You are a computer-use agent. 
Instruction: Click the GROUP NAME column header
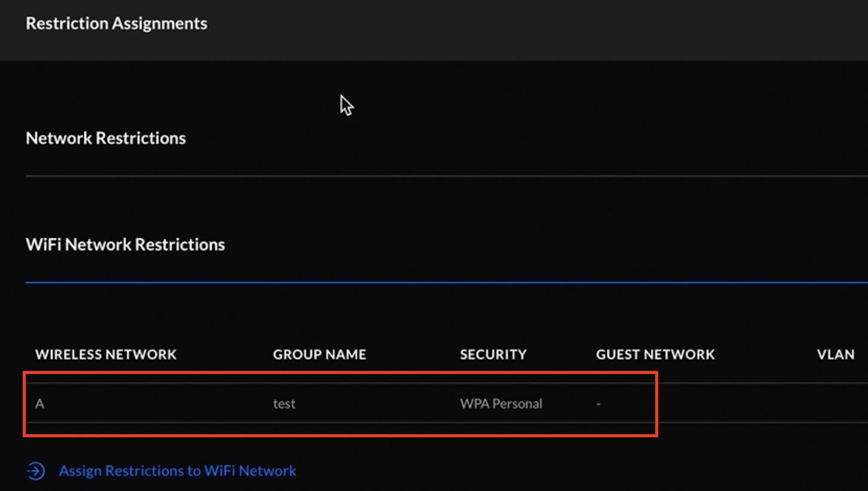[319, 354]
